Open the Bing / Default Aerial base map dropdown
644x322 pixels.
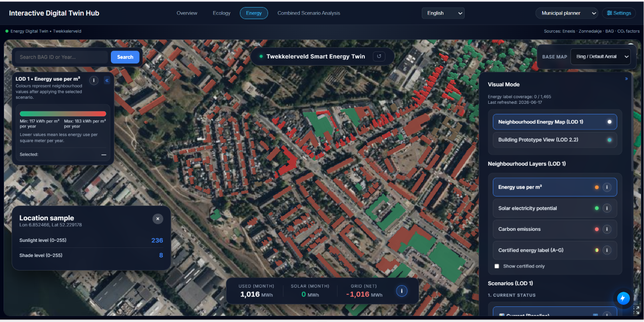click(600, 56)
